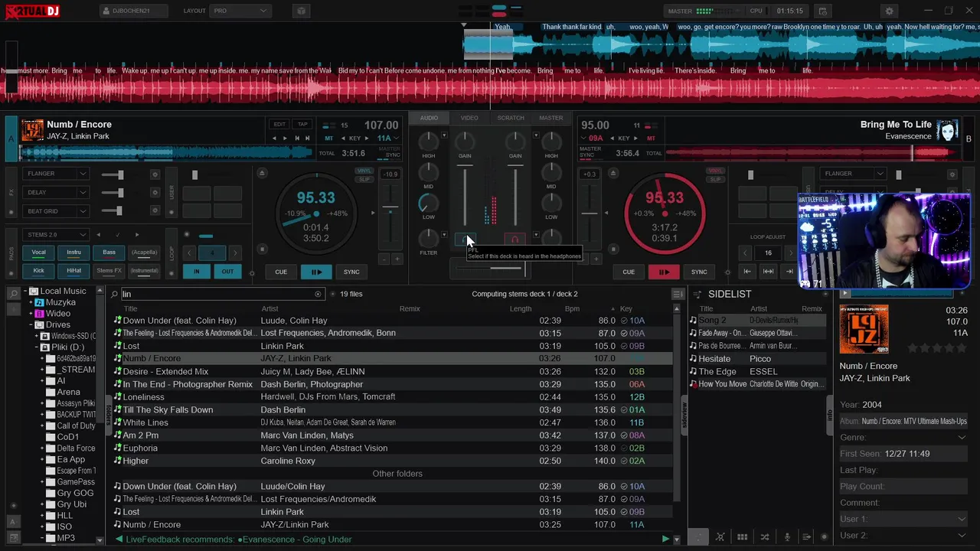Toggle right deck MT master tempo
Viewport: 980px width, 551px height.
pos(652,139)
